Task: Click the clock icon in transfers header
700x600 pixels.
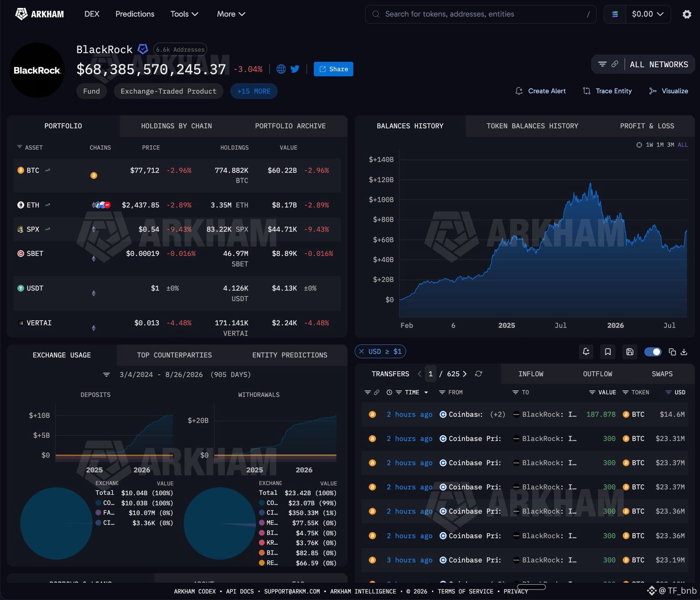Action: (x=389, y=392)
